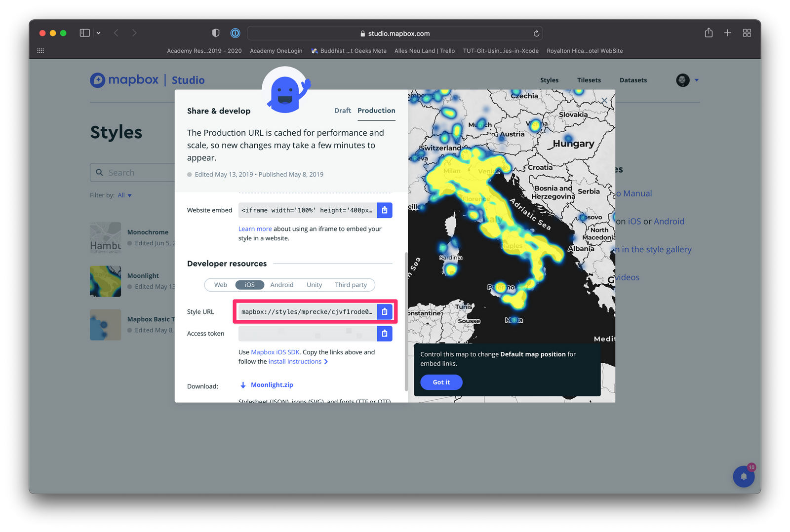The width and height of the screenshot is (790, 532).
Task: Click the Safari share icon
Action: tap(709, 33)
